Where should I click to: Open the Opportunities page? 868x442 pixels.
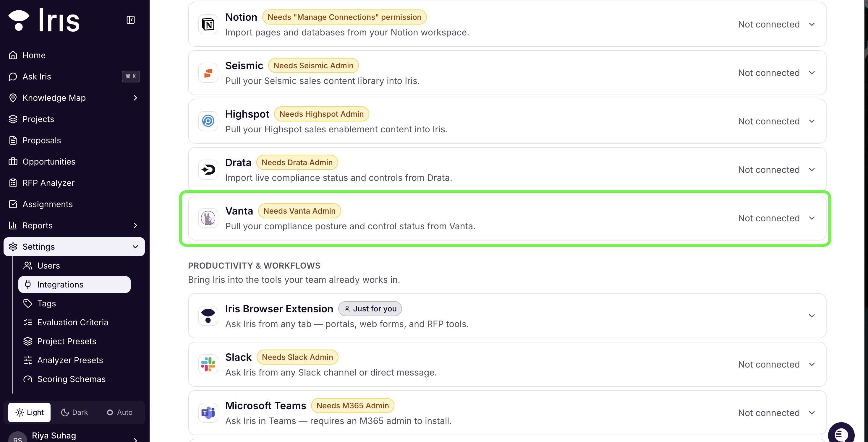(x=74, y=162)
